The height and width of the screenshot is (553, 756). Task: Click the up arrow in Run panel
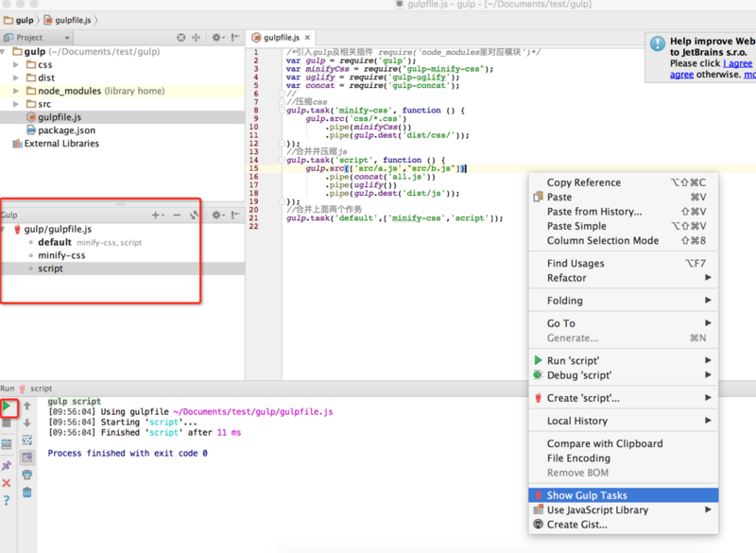27,406
